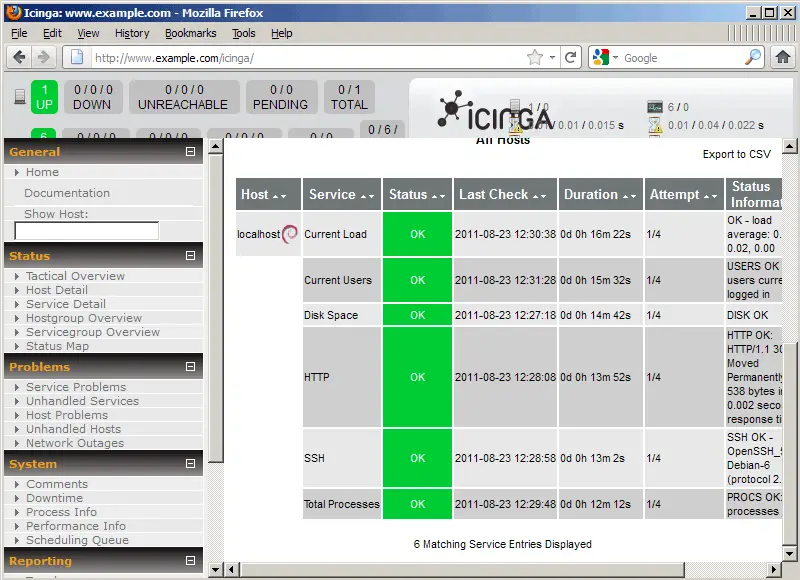Open the Help menu
This screenshot has width=800, height=580.
pyautogui.click(x=282, y=33)
